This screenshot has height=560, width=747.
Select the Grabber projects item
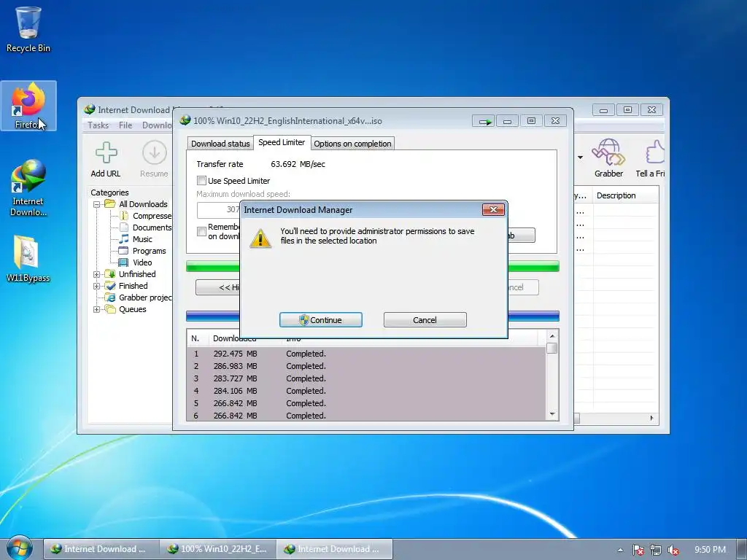[139, 297]
